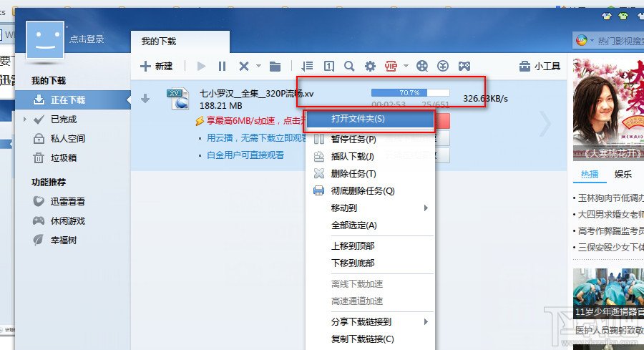This screenshot has width=644, height=350.
Task: Expand the delete X dropdown arrow
Action: click(x=258, y=67)
